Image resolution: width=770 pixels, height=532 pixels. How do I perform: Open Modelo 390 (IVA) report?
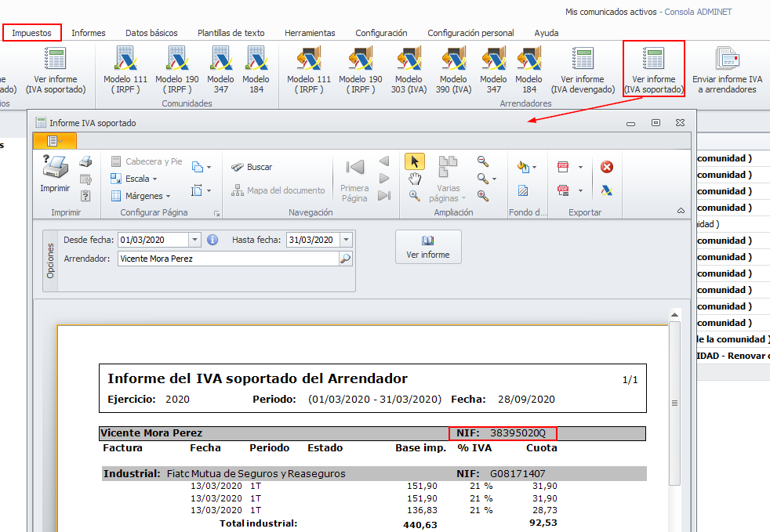click(x=453, y=69)
